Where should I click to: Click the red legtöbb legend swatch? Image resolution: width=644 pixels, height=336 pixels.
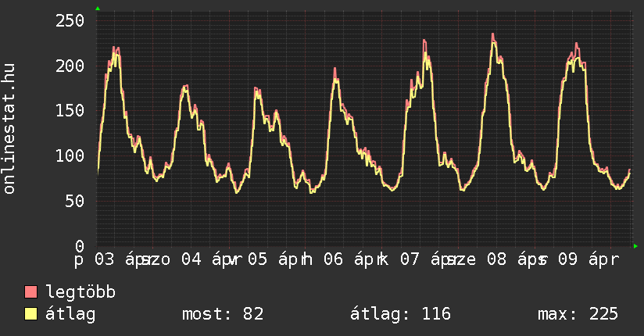coord(31,292)
